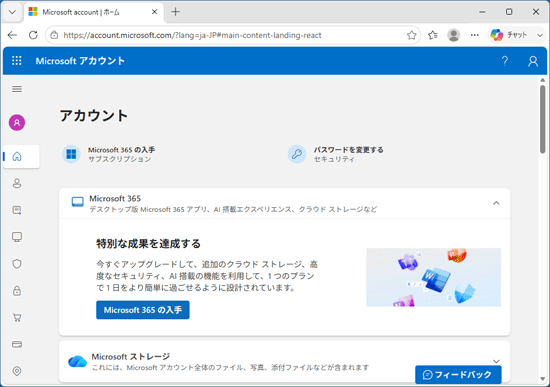Click the site info lock icon in the address bar
Screen dimensions: 550x387
(54, 35)
